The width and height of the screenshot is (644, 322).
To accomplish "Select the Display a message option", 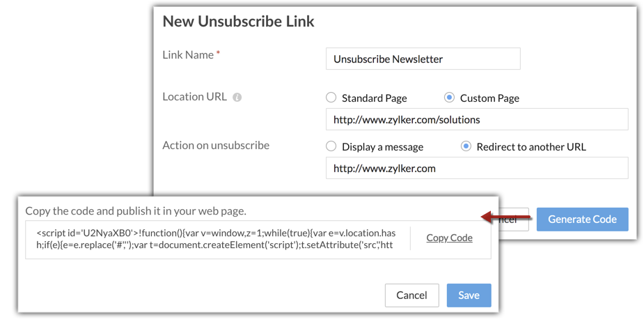I will (x=331, y=146).
